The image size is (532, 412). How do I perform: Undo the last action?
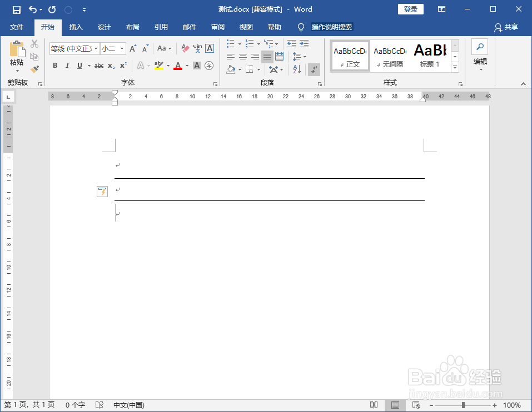tap(33, 9)
